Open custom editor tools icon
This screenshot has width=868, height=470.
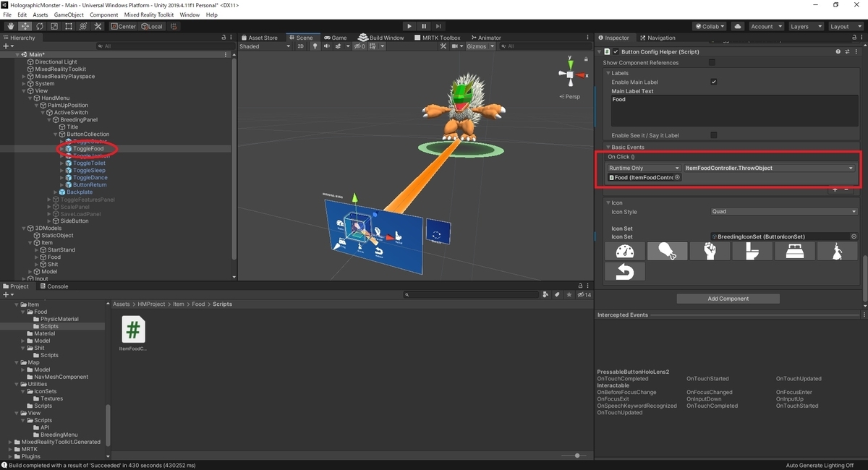97,26
